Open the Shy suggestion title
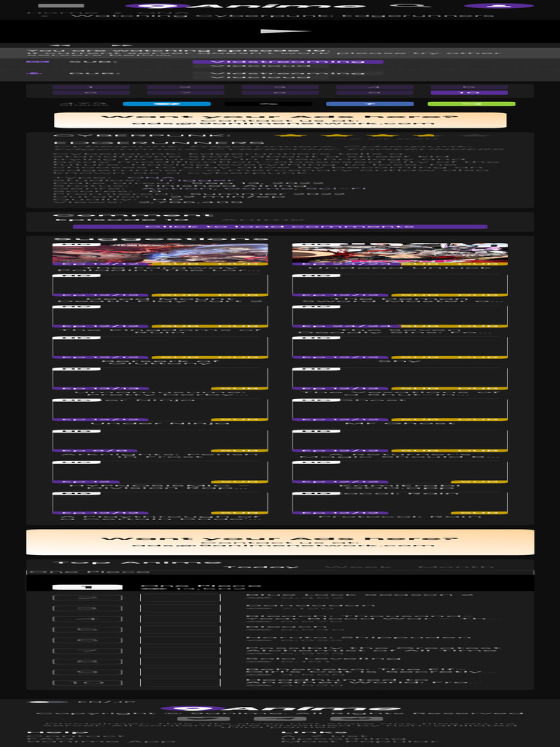This screenshot has width=560, height=747. pos(400,361)
